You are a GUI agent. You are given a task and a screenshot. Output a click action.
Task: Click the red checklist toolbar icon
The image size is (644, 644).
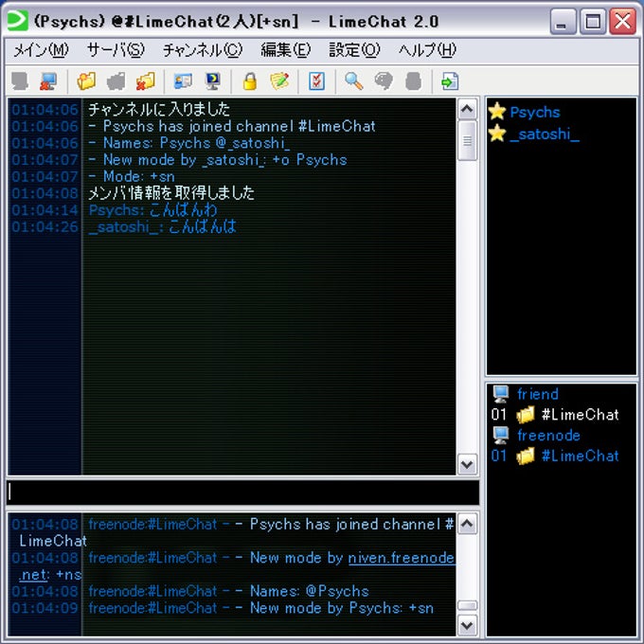point(316,80)
